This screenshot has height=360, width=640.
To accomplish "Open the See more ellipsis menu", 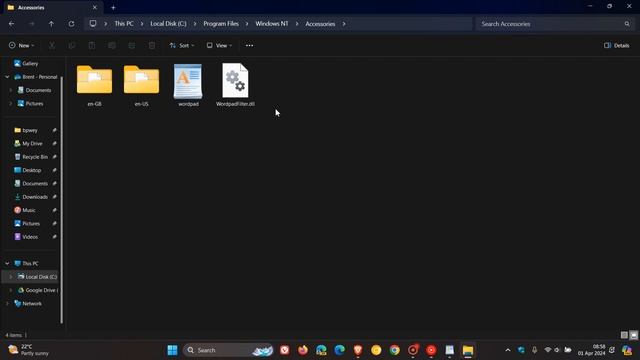I will tap(249, 45).
